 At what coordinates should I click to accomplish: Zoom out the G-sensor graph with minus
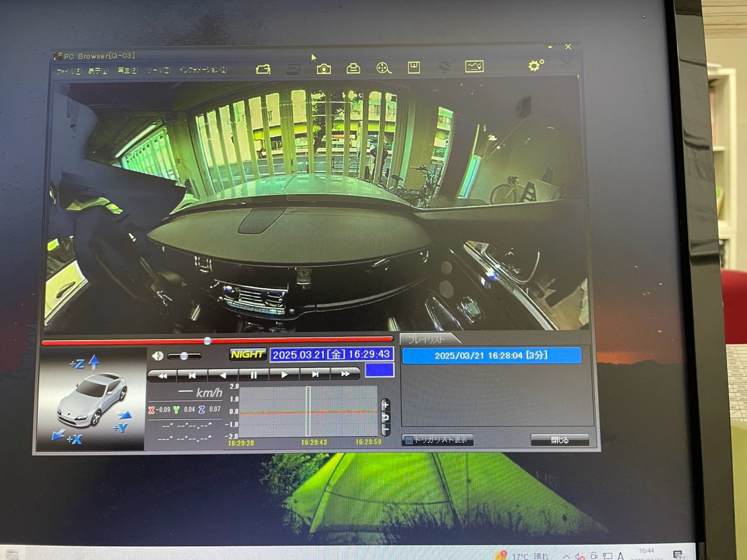(385, 430)
